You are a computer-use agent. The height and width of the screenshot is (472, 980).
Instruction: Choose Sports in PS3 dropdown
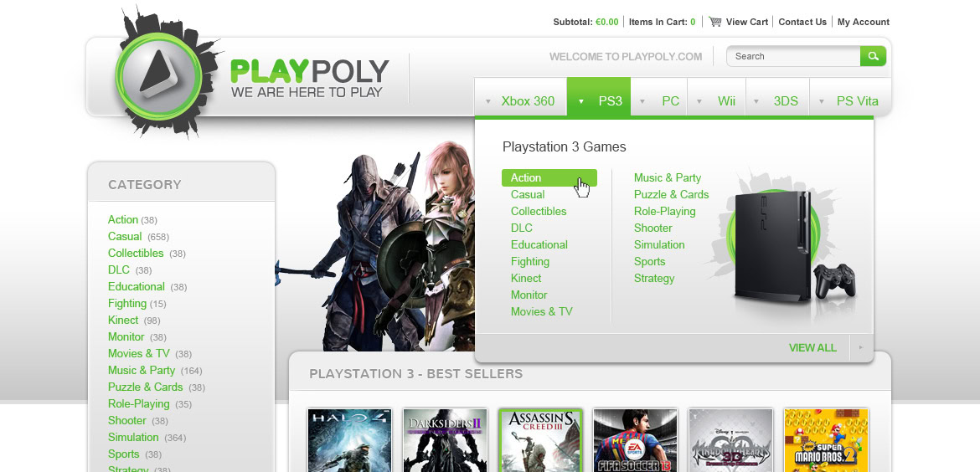pyautogui.click(x=649, y=262)
